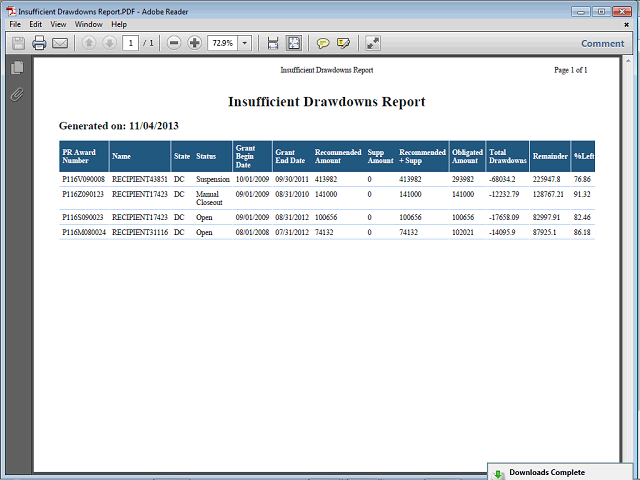Show page thumbnails panel
The height and width of the screenshot is (480, 640).
16,68
